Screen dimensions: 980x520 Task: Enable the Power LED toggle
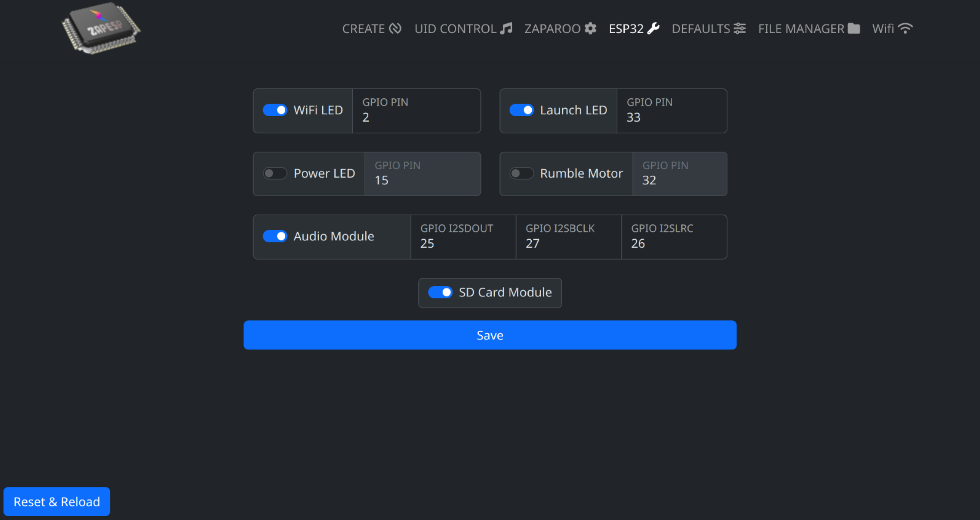pyautogui.click(x=275, y=173)
